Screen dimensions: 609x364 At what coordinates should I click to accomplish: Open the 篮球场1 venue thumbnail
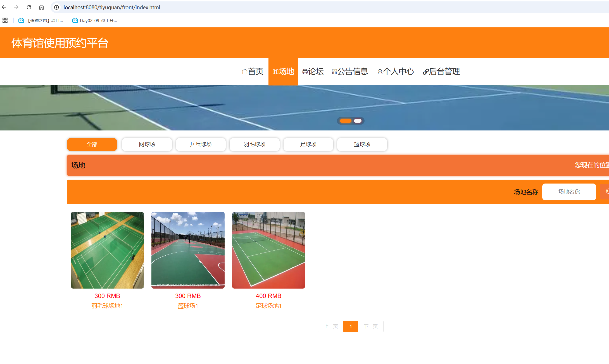click(x=188, y=250)
